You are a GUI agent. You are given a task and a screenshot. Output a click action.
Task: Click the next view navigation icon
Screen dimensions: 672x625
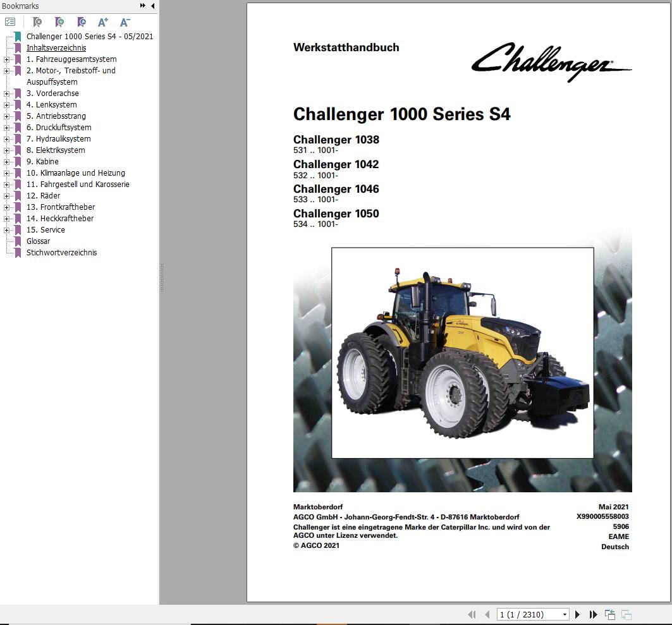[626, 615]
